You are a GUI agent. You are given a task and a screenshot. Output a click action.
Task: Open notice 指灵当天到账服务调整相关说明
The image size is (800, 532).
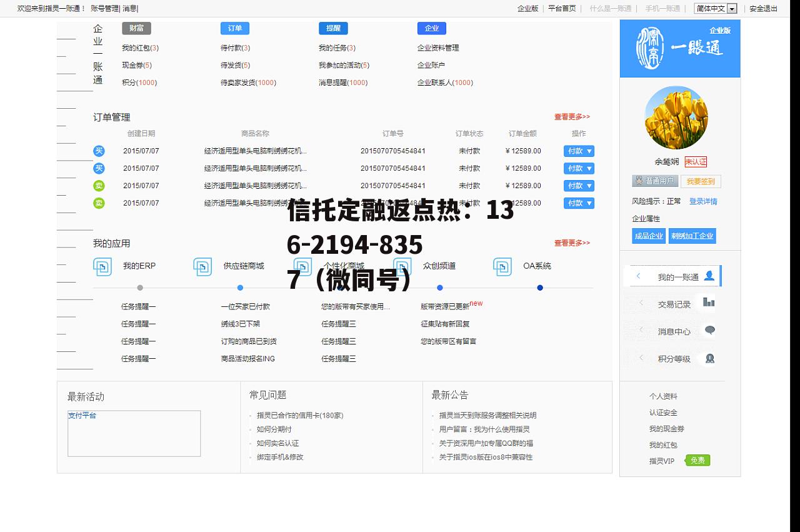point(487,415)
